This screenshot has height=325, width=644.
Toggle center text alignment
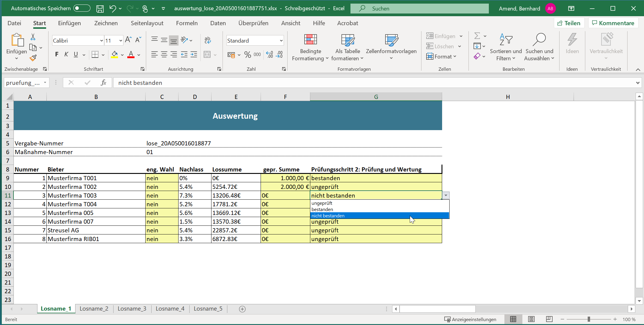[x=164, y=55]
